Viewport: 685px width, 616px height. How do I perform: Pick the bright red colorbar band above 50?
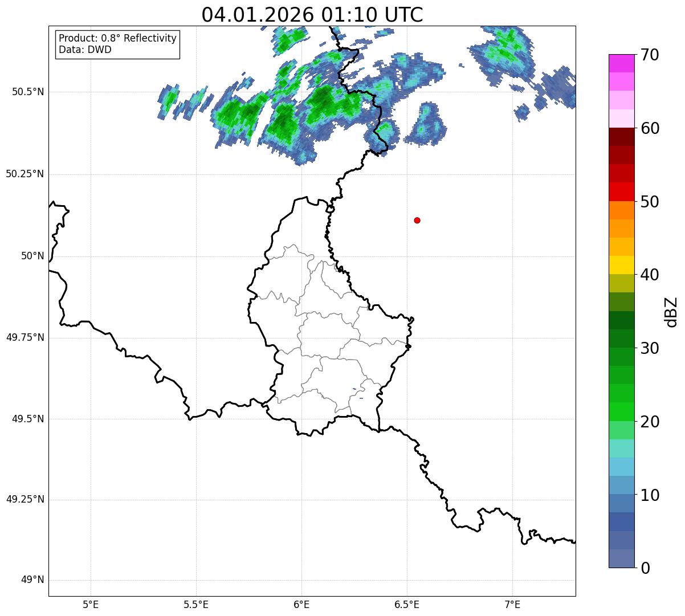621,192
